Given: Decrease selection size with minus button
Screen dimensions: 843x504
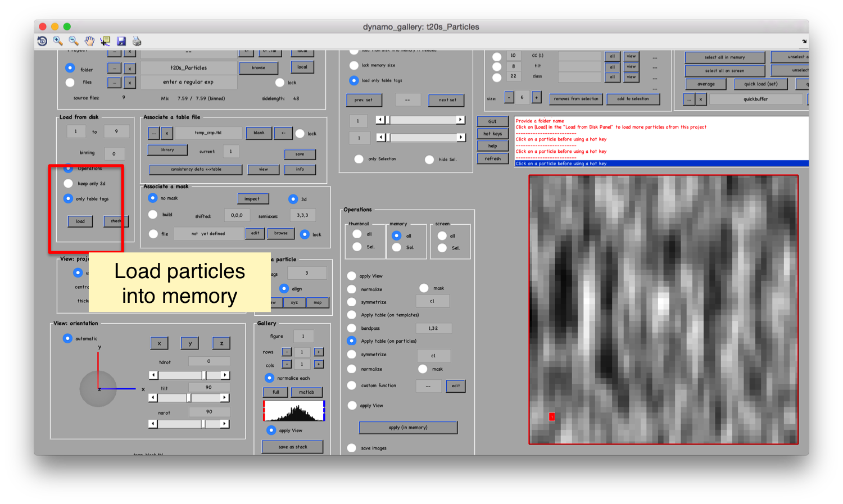Looking at the screenshot, I should coord(509,97).
